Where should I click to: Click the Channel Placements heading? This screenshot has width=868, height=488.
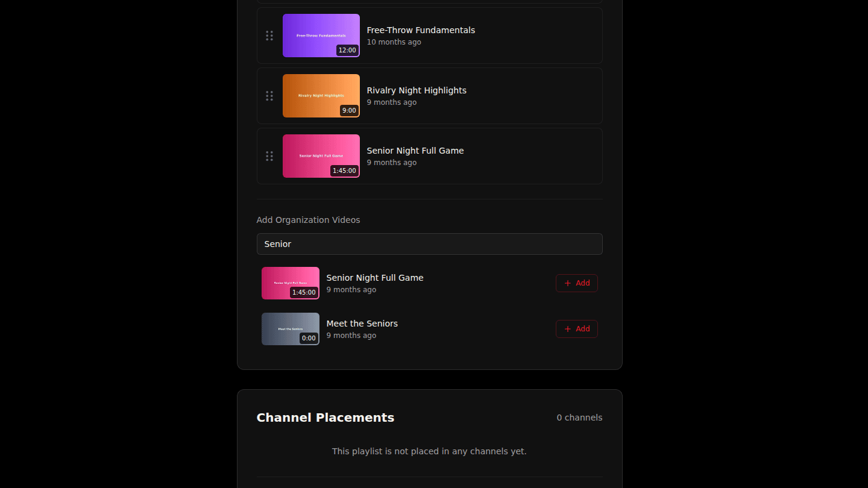pos(325,418)
